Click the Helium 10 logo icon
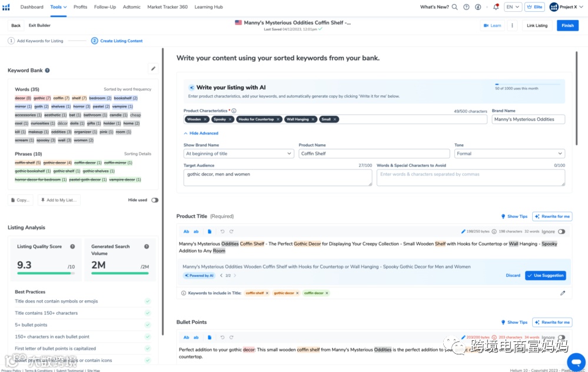The width and height of the screenshot is (588, 372). [x=6, y=6]
